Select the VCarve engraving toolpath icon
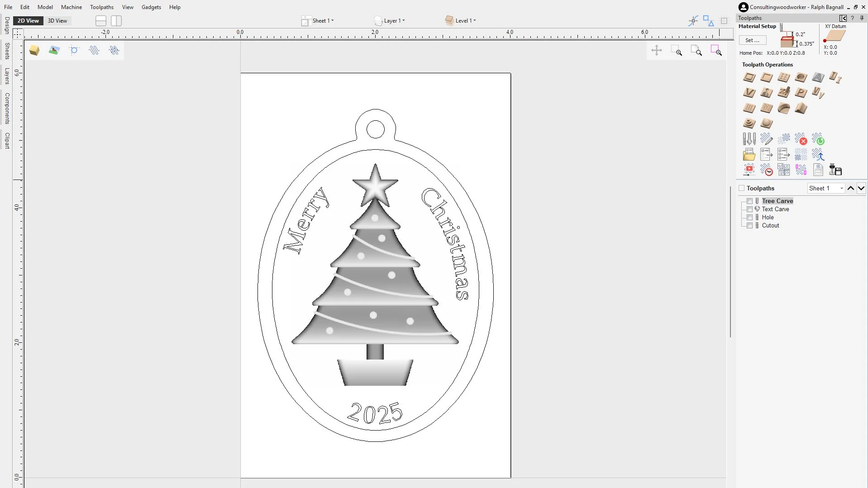This screenshot has width=868, height=488. (749, 93)
